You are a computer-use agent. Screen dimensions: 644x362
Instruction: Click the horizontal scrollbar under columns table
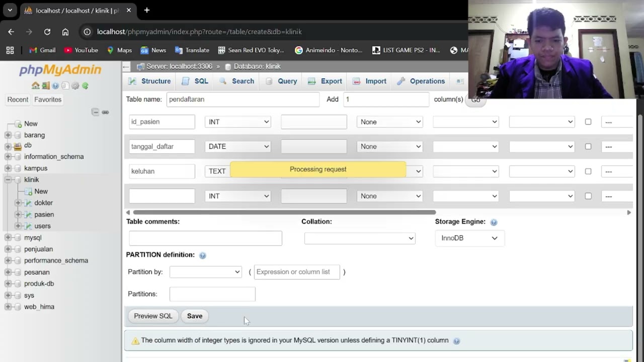point(284,212)
